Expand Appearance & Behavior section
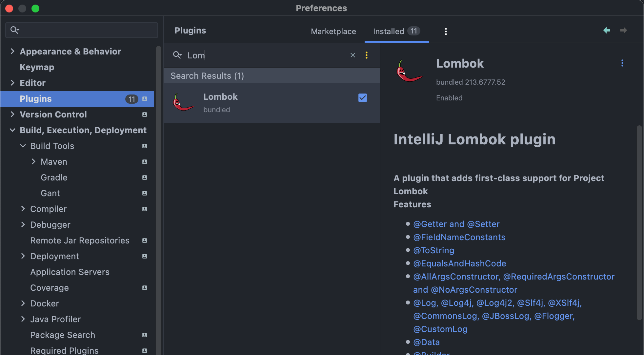The height and width of the screenshot is (355, 644). [x=12, y=51]
